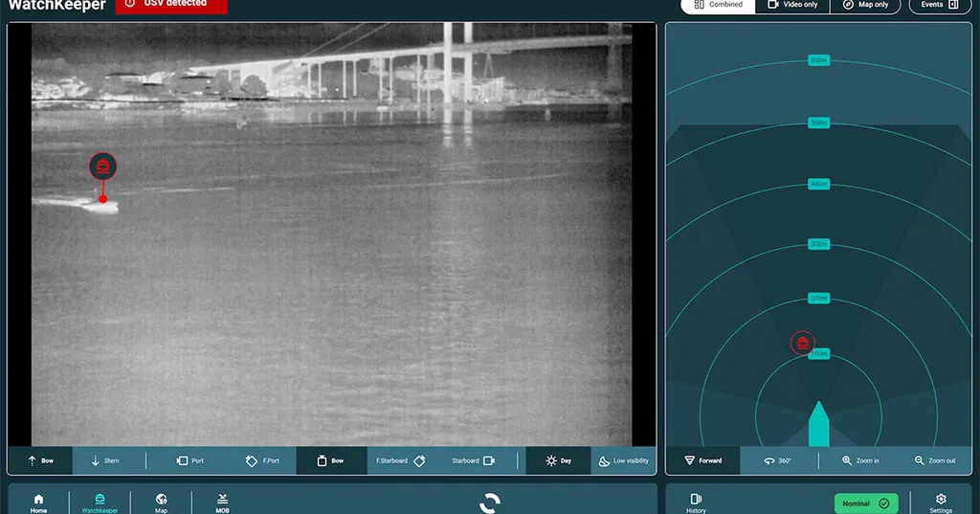
Task: Open the History panel
Action: pos(696,503)
